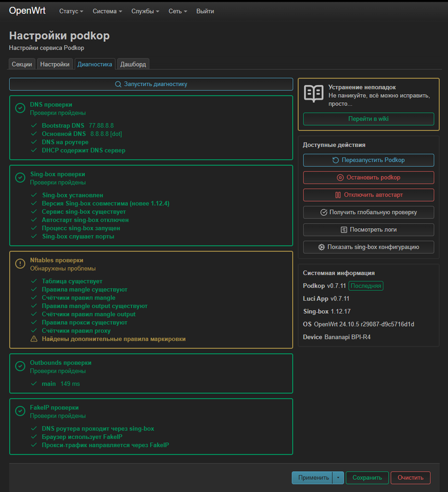
Task: Click the checkmark beside Браузер использует FakeIP
Action: click(34, 437)
